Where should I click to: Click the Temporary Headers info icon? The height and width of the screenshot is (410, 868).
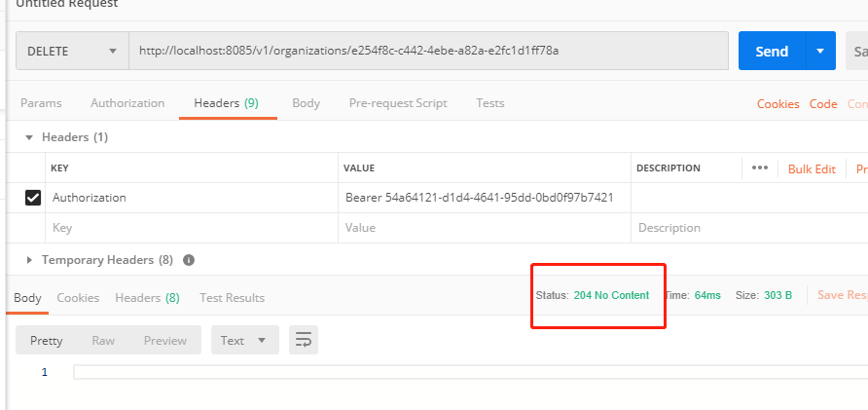coord(189,260)
